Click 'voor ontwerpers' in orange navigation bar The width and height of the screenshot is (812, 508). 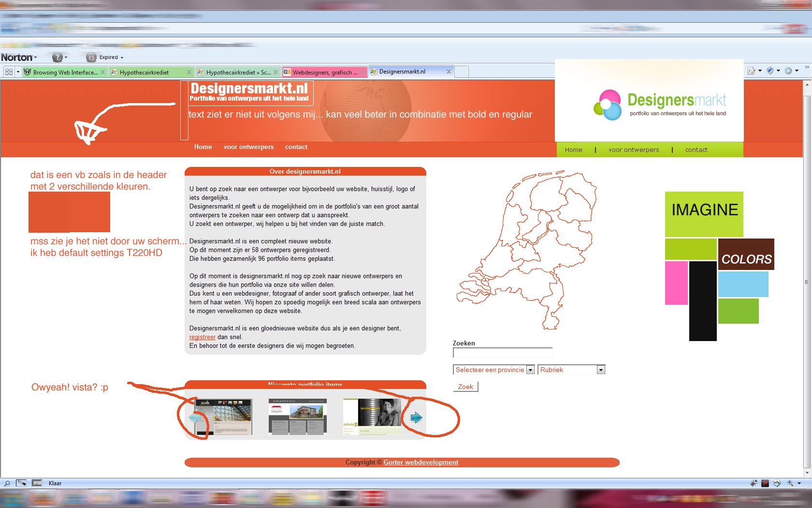point(248,147)
